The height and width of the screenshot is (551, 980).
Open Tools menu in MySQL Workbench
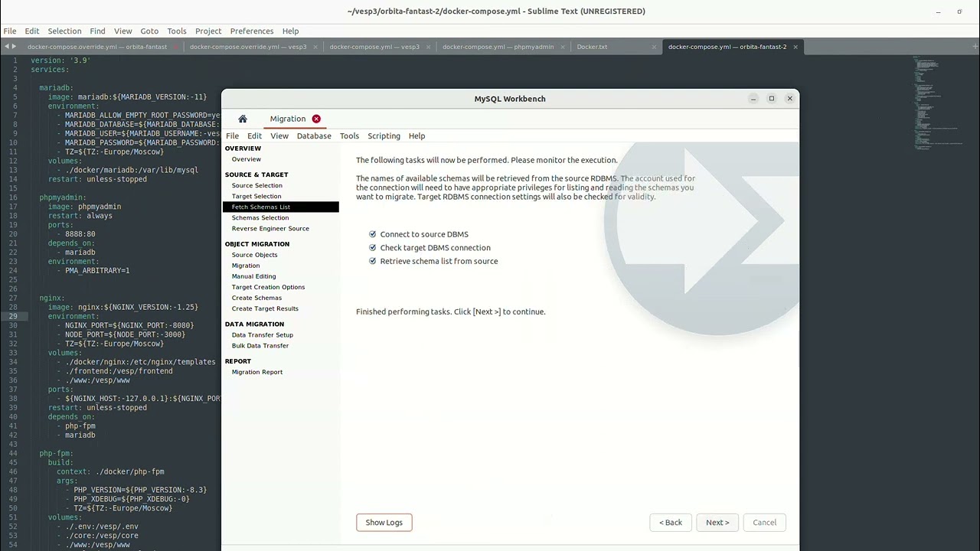click(349, 135)
